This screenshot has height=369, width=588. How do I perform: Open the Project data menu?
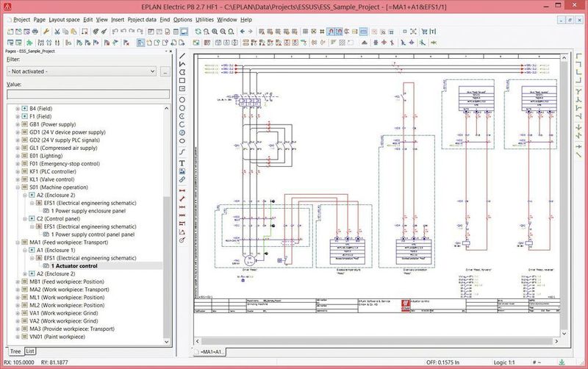pos(142,20)
